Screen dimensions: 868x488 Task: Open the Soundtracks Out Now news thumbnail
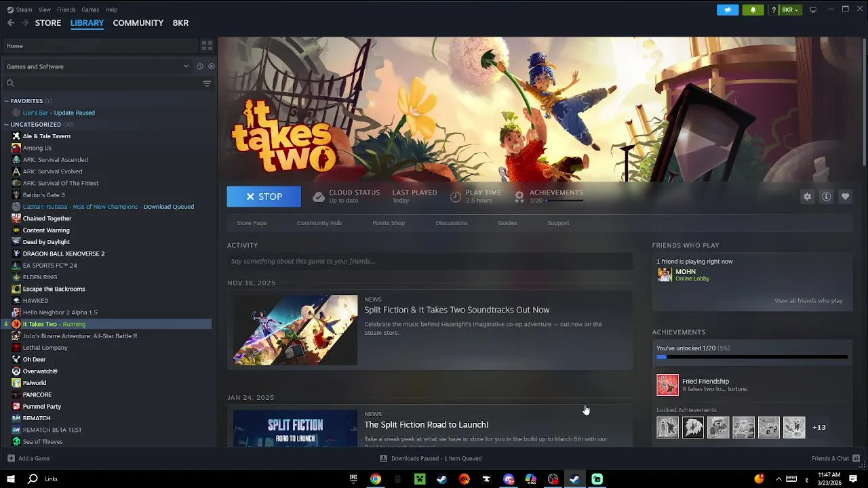[295, 330]
